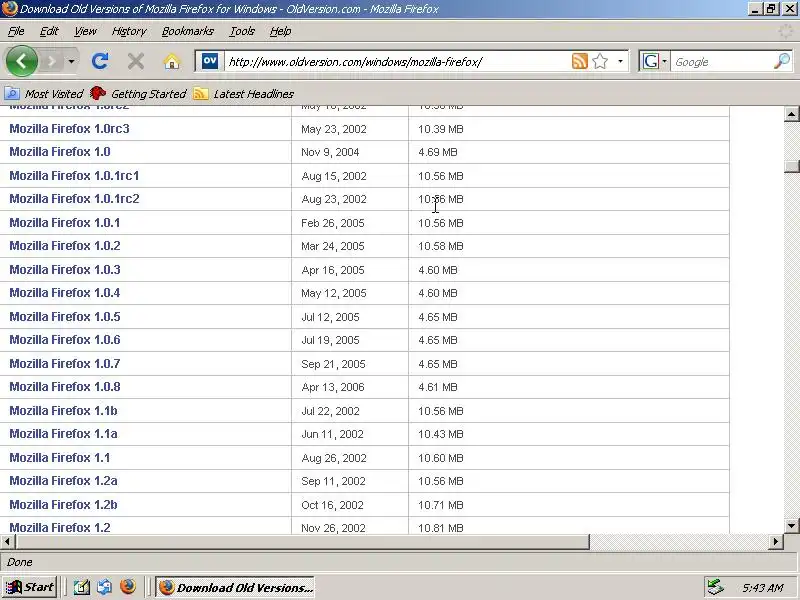Open the Mozilla Firefox 1.1b link
The image size is (800, 600).
point(63,410)
